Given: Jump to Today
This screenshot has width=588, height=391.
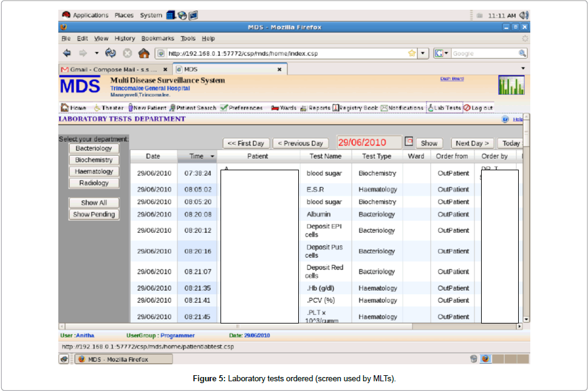Looking at the screenshot, I should point(510,144).
